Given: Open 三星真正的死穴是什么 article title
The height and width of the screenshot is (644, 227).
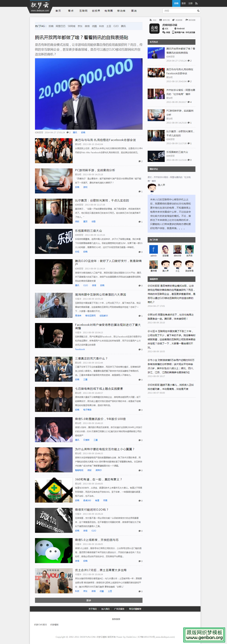Looking at the screenshot, I should pyautogui.click(x=91, y=358).
